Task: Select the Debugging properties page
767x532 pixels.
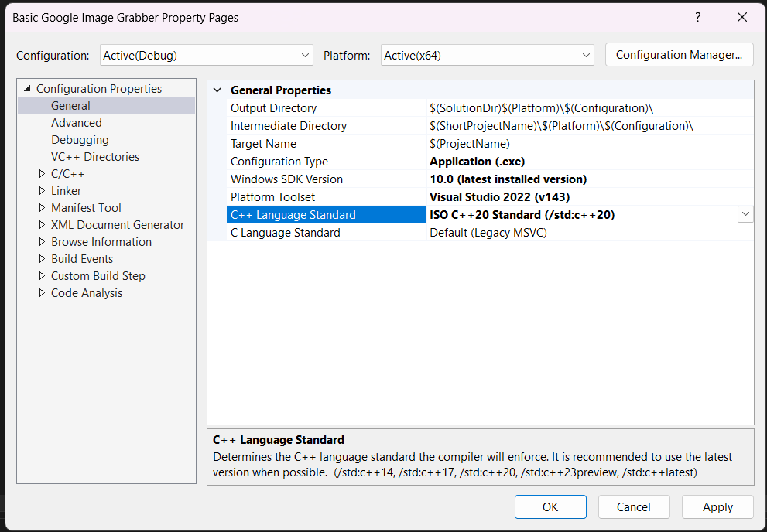Action: pyautogui.click(x=80, y=140)
